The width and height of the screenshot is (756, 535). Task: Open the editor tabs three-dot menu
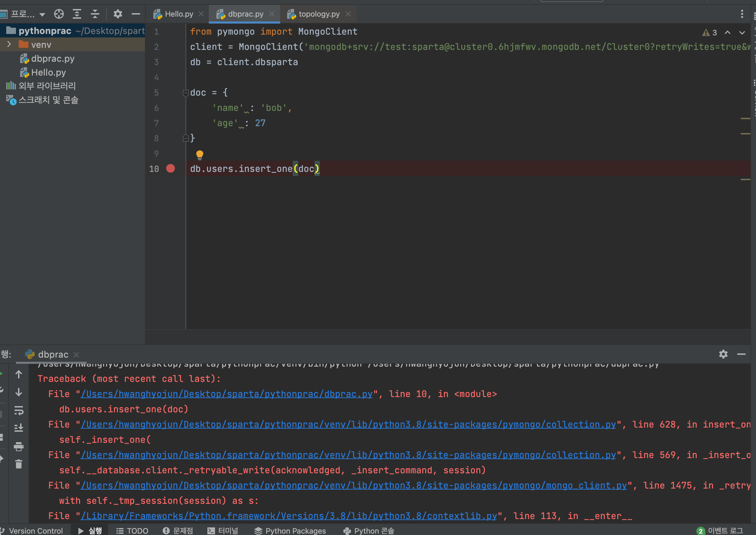pos(742,14)
